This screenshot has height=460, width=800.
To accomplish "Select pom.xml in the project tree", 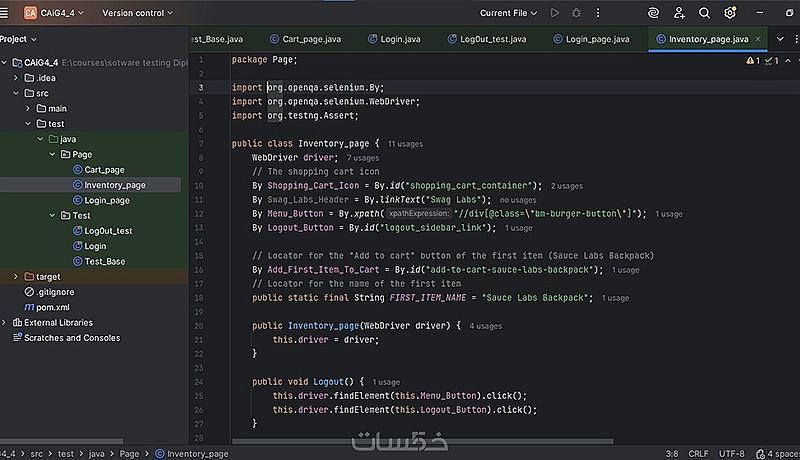I will coord(52,307).
